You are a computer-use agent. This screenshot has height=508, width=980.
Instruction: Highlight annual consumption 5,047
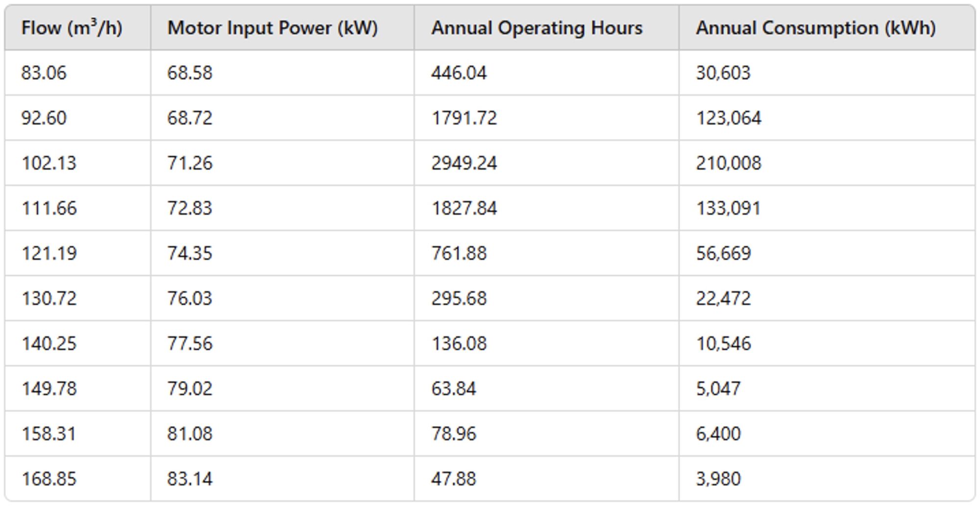[718, 388]
